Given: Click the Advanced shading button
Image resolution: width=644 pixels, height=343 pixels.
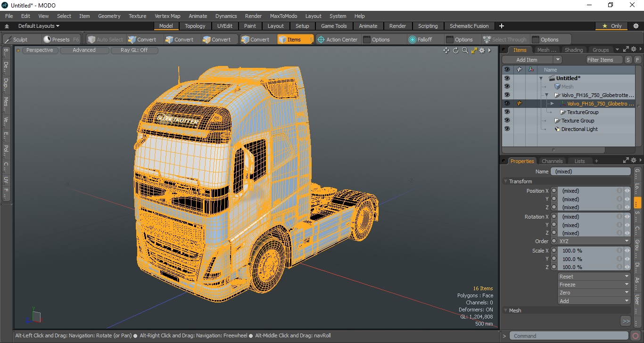Looking at the screenshot, I should point(84,50).
